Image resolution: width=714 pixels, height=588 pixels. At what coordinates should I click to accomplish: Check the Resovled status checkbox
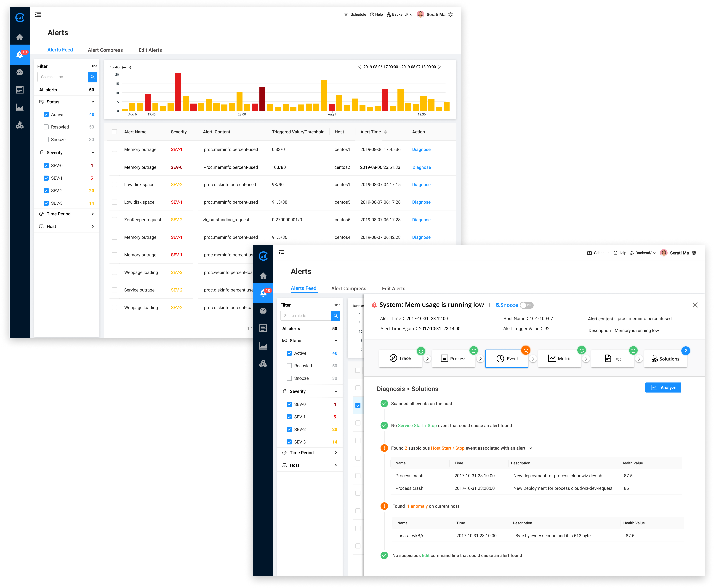click(x=46, y=127)
